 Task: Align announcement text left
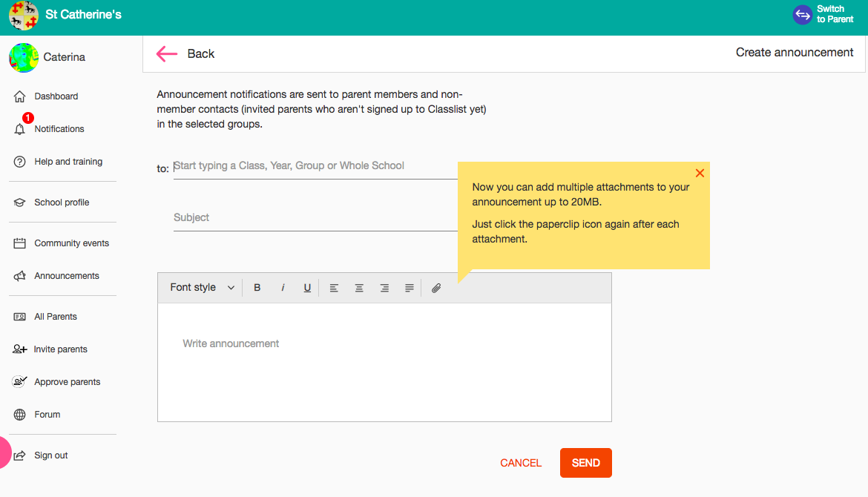(334, 288)
